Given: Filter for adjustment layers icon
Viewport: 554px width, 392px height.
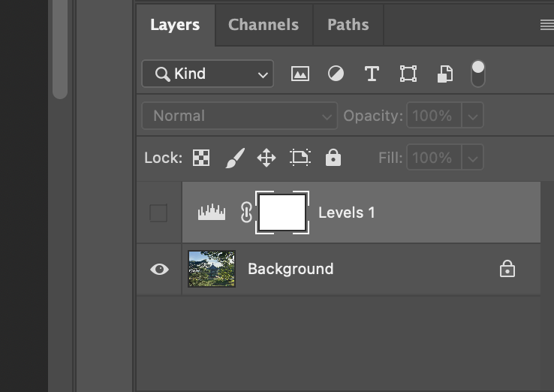Looking at the screenshot, I should pyautogui.click(x=336, y=74).
